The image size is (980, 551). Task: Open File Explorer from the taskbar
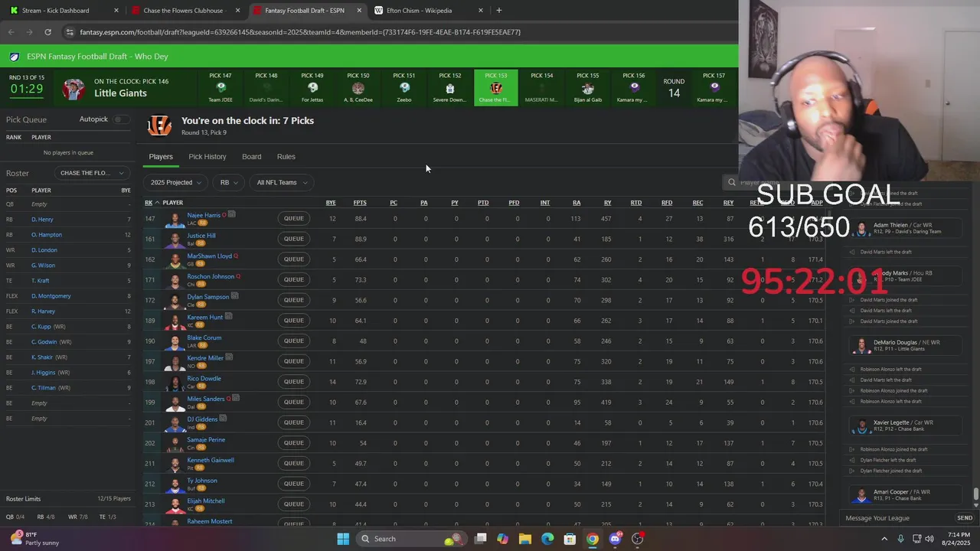click(525, 539)
